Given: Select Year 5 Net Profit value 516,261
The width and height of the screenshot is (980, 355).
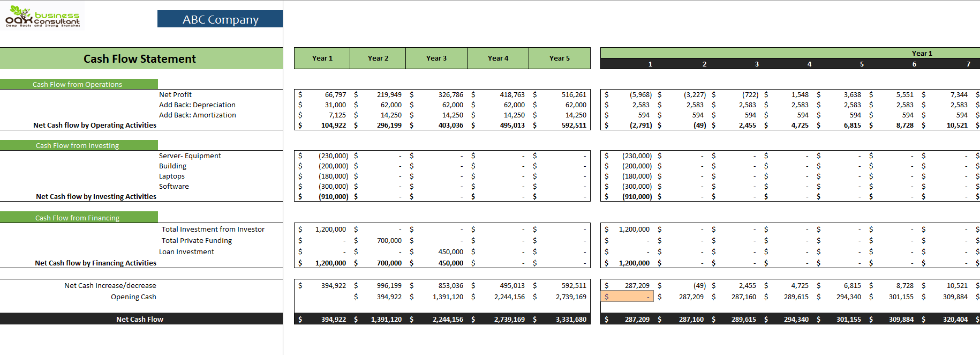Looking at the screenshot, I should click(574, 94).
